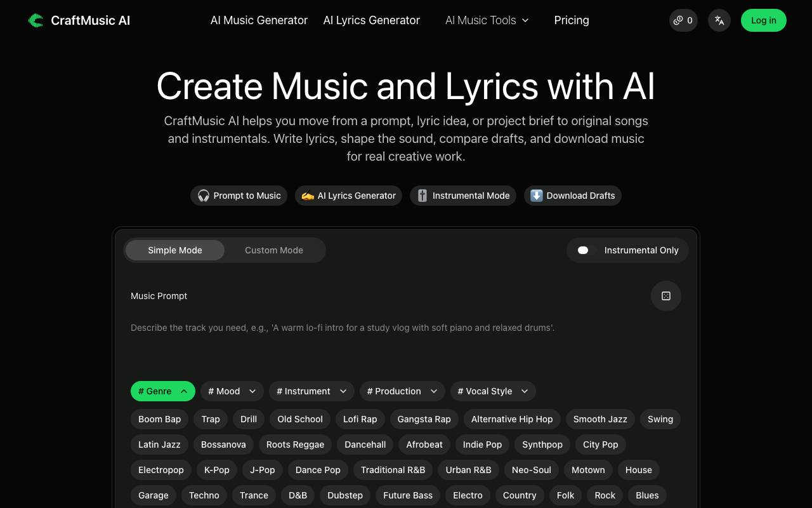This screenshot has width=812, height=508.
Task: Click the CraftMusic AI logo icon
Action: [36, 20]
